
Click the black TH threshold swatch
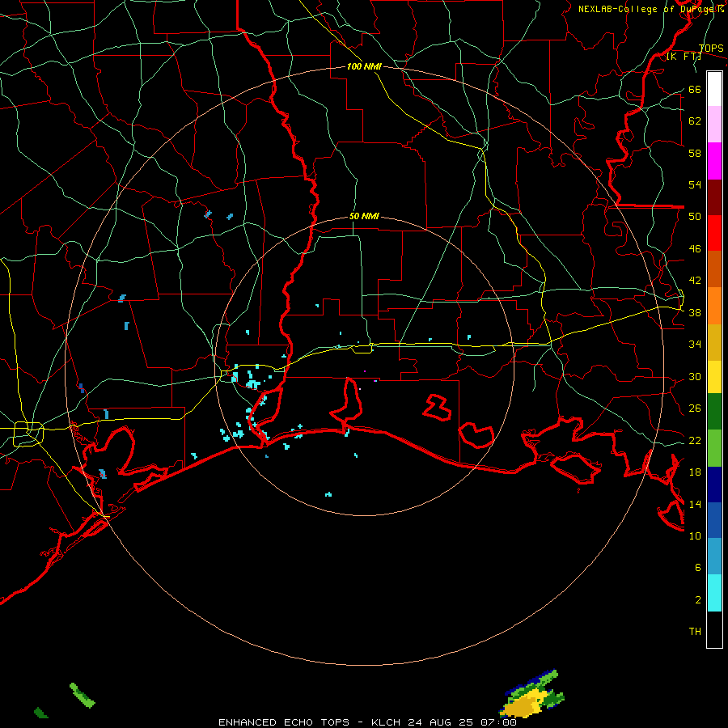pyautogui.click(x=714, y=629)
